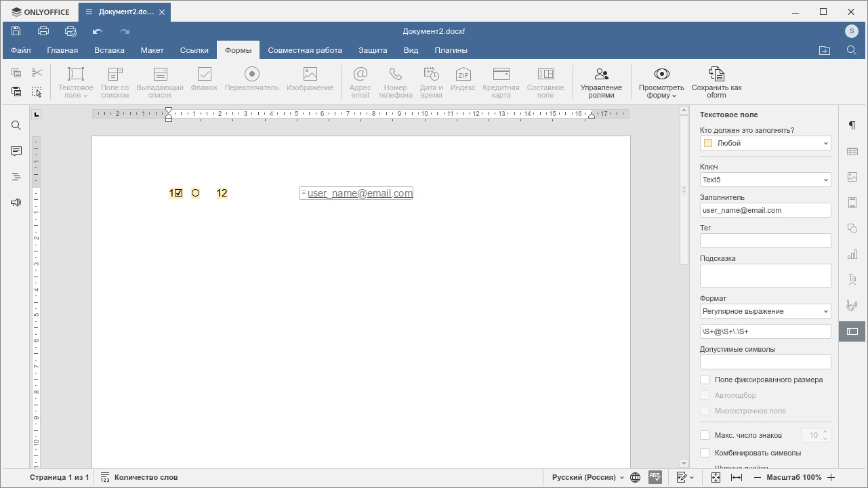Insert a Поле со списком combo box

point(115,83)
